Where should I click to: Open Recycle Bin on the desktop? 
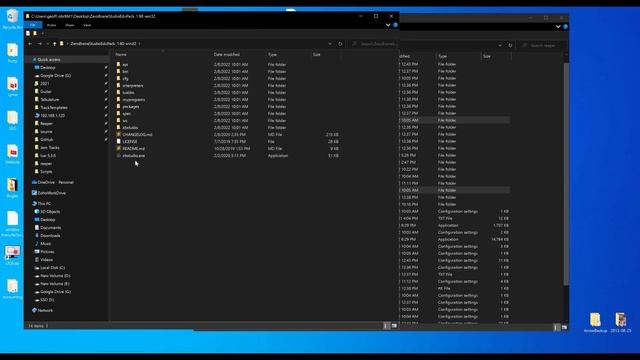(x=12, y=19)
